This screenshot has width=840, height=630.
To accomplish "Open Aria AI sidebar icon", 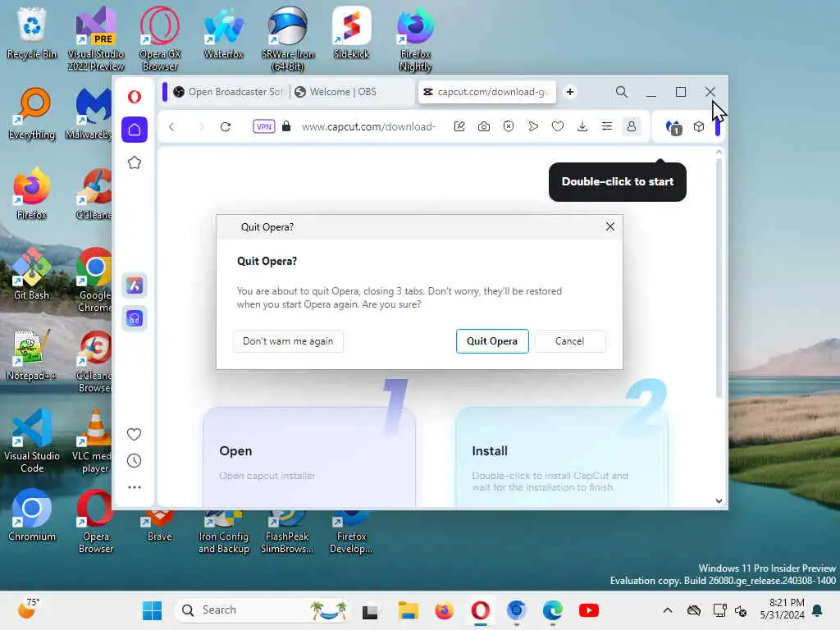I will coord(135,285).
